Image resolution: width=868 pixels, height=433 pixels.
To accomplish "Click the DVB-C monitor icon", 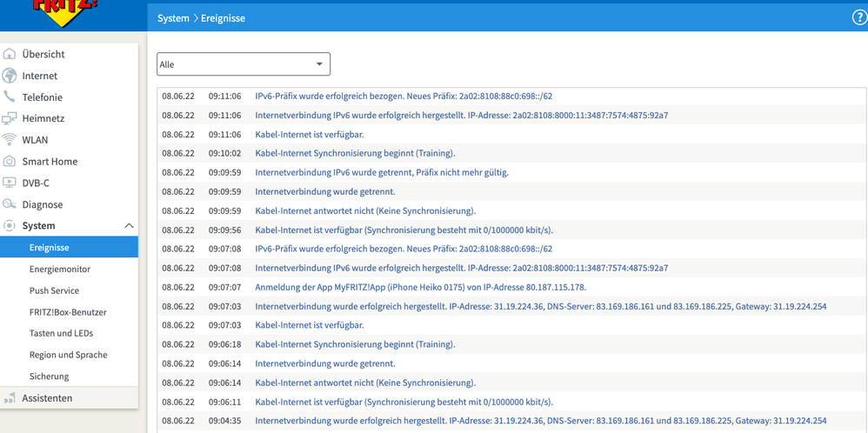I will click(10, 183).
